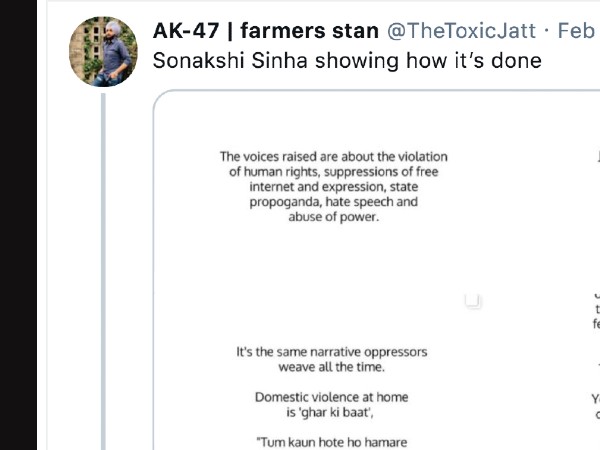
Task: Click the phrase 'abuse of power.'
Action: click(x=334, y=216)
